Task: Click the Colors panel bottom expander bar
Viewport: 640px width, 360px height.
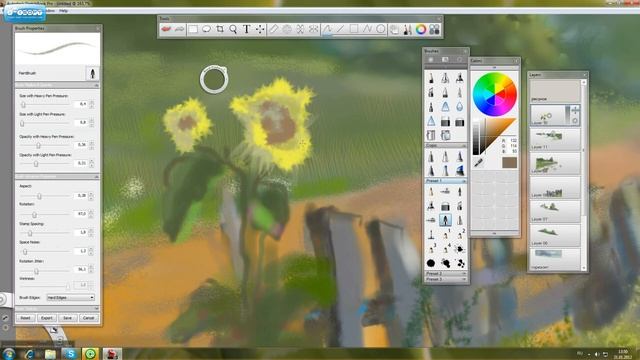Action: point(494,233)
